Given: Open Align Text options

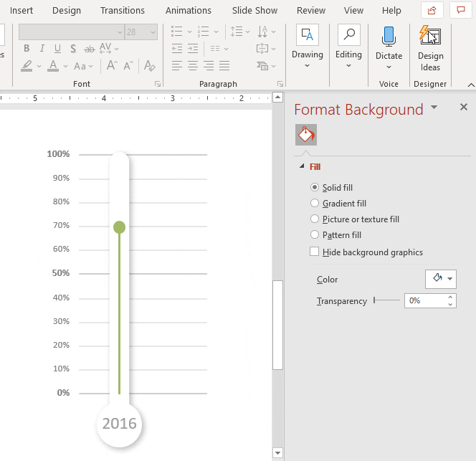Looking at the screenshot, I should pyautogui.click(x=266, y=48).
